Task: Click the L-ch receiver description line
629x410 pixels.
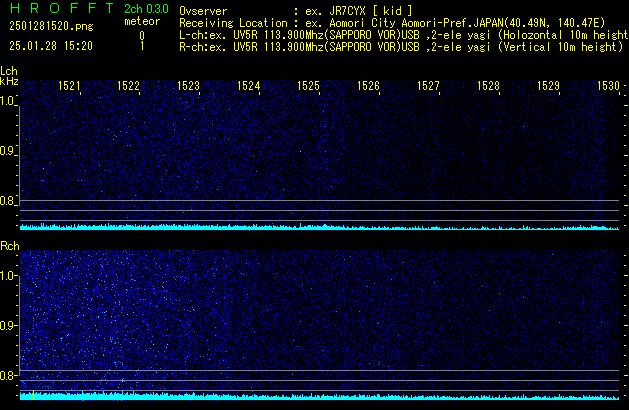Action: pos(404,35)
